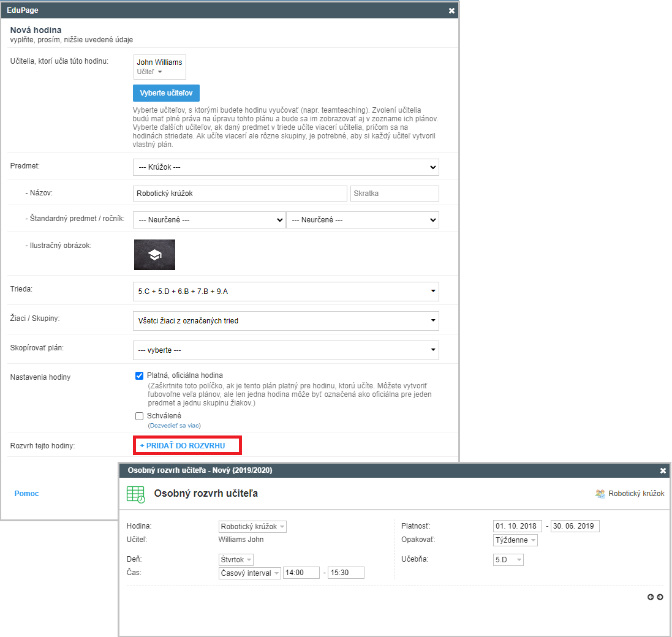Image resolution: width=672 pixels, height=637 pixels.
Task: Click the Robotický krúžok people icon
Action: click(600, 494)
